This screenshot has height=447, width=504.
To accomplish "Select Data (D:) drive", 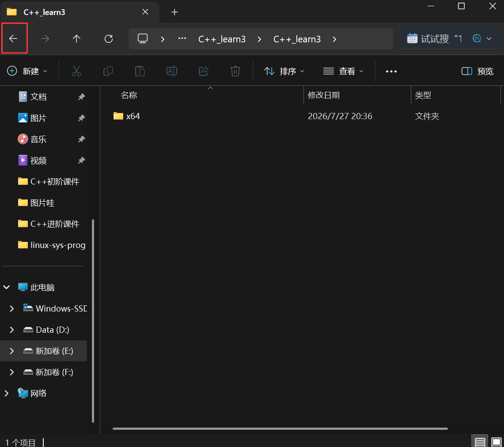I will tap(46, 330).
